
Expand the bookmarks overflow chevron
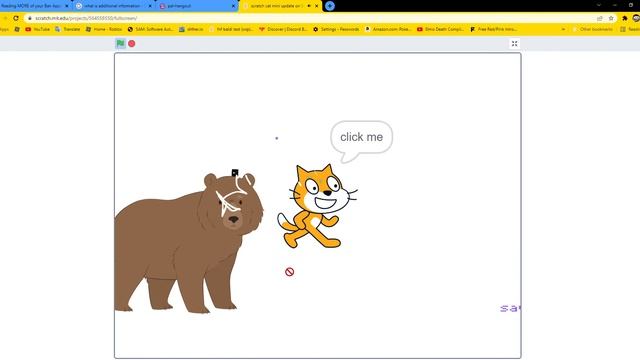(563, 29)
